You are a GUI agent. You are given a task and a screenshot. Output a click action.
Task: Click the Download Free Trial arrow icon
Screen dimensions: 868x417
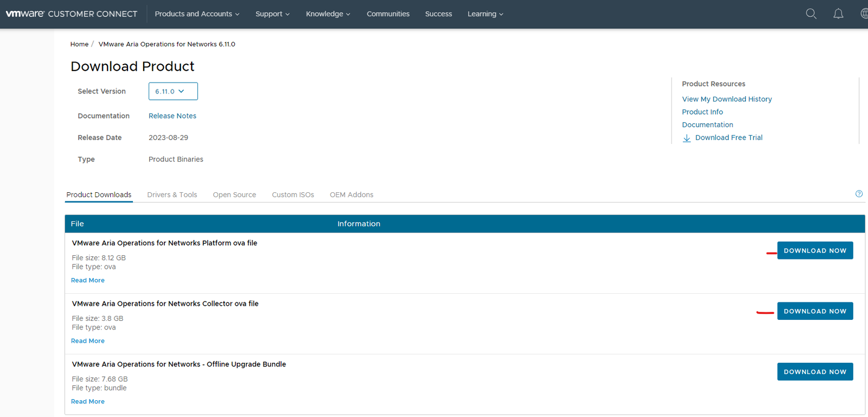[x=686, y=138]
